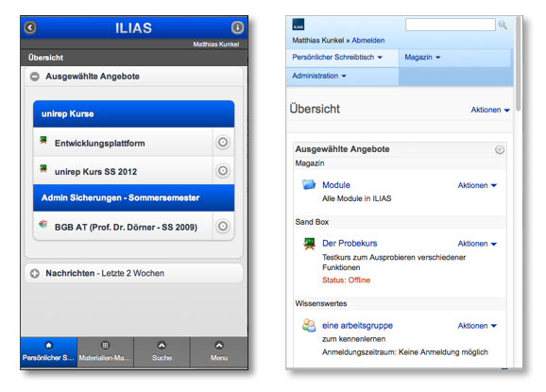This screenshot has width=546, height=392.
Task: Open details circle for BGB AT course
Action: point(223,227)
